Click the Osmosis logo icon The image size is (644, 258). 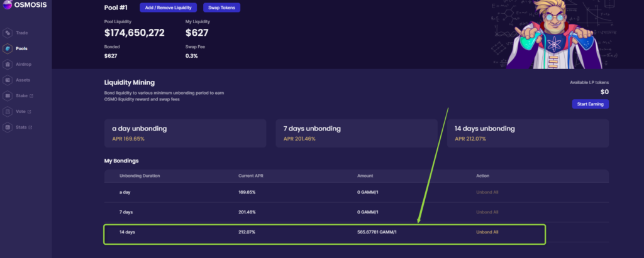pos(8,5)
